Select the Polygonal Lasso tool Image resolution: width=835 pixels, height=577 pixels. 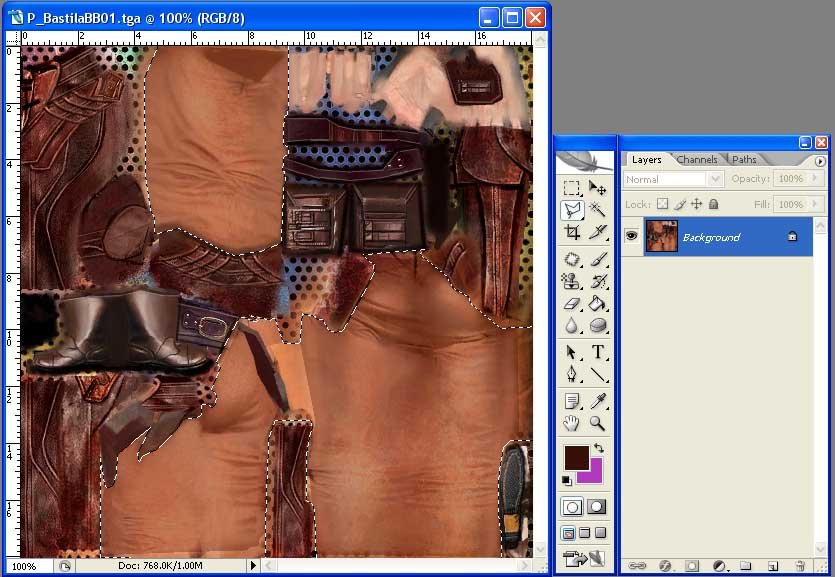click(572, 210)
